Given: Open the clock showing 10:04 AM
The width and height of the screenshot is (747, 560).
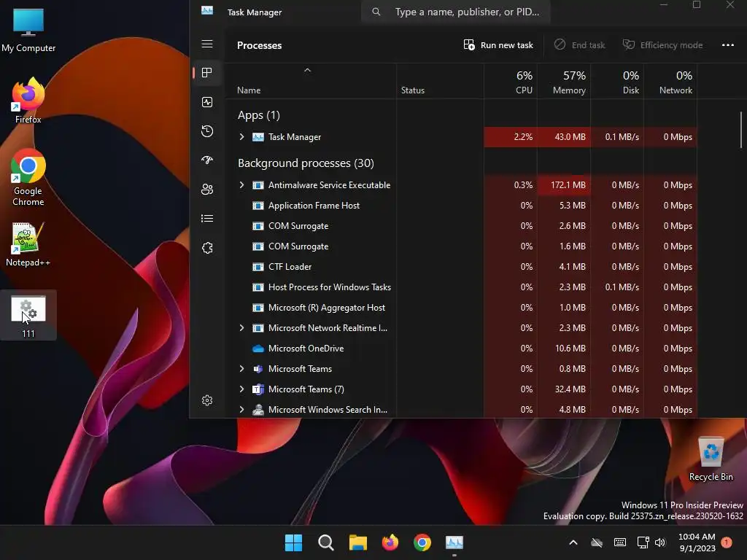Looking at the screenshot, I should click(697, 542).
